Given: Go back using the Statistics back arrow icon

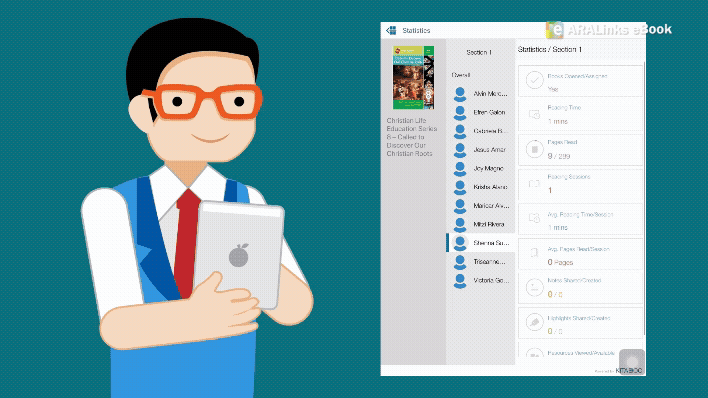Looking at the screenshot, I should coord(391,30).
